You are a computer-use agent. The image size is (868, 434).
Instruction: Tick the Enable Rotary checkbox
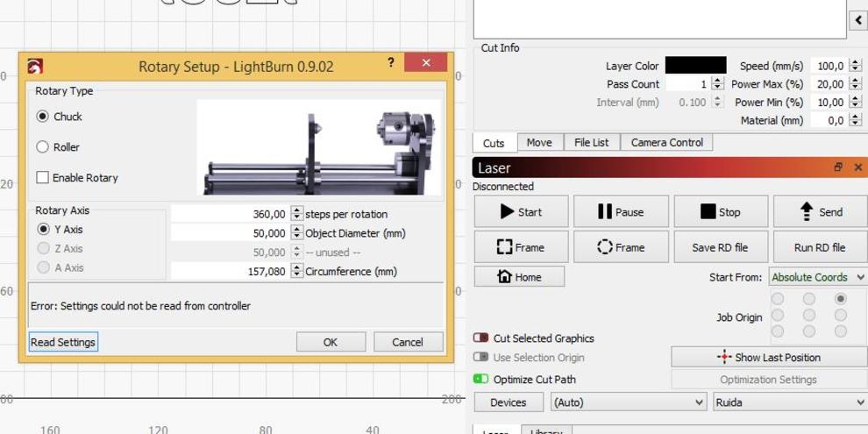coord(43,178)
